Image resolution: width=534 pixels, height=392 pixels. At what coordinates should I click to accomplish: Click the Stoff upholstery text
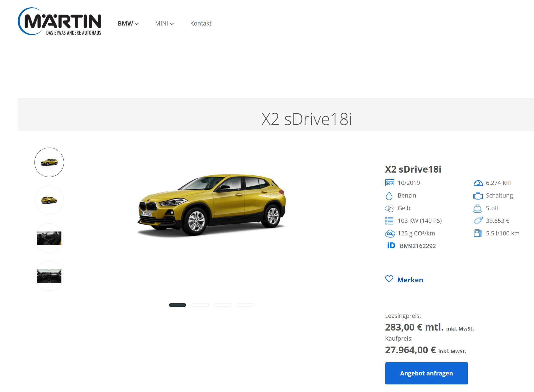(492, 208)
